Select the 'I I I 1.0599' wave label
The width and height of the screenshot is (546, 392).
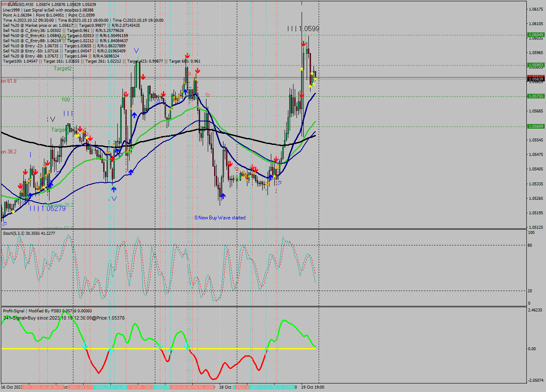303,29
